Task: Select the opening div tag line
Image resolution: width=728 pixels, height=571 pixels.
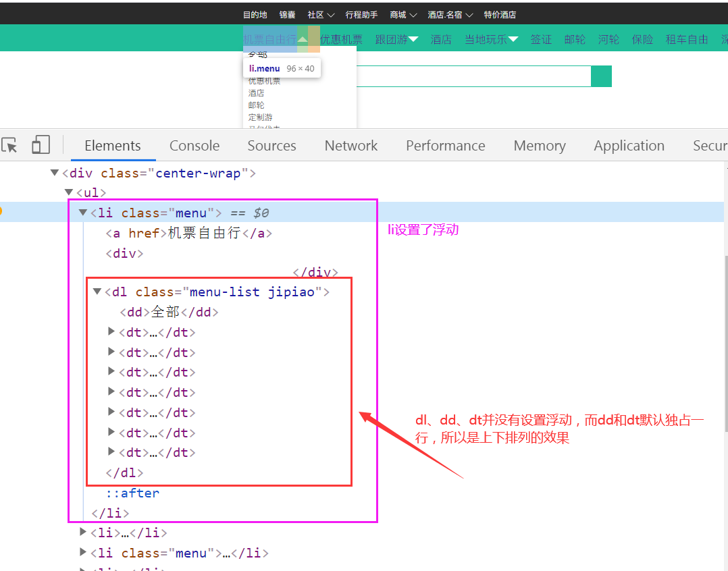Action: pyautogui.click(x=124, y=253)
